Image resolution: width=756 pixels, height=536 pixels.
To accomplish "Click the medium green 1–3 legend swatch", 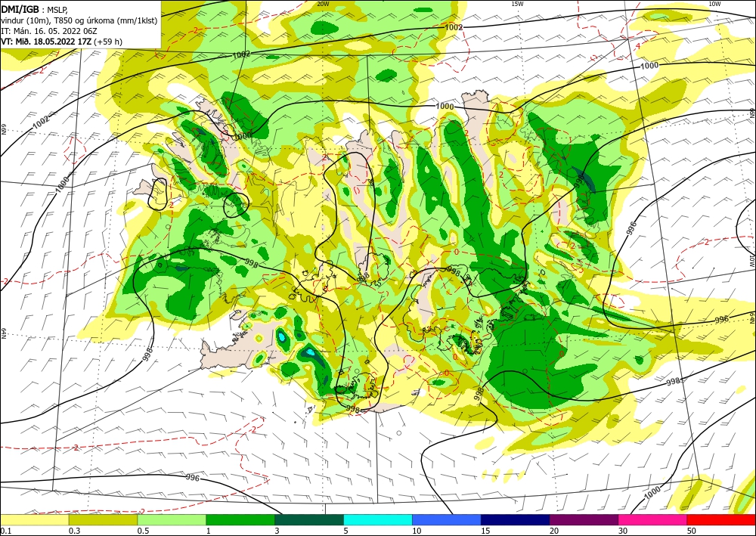I will (240, 520).
